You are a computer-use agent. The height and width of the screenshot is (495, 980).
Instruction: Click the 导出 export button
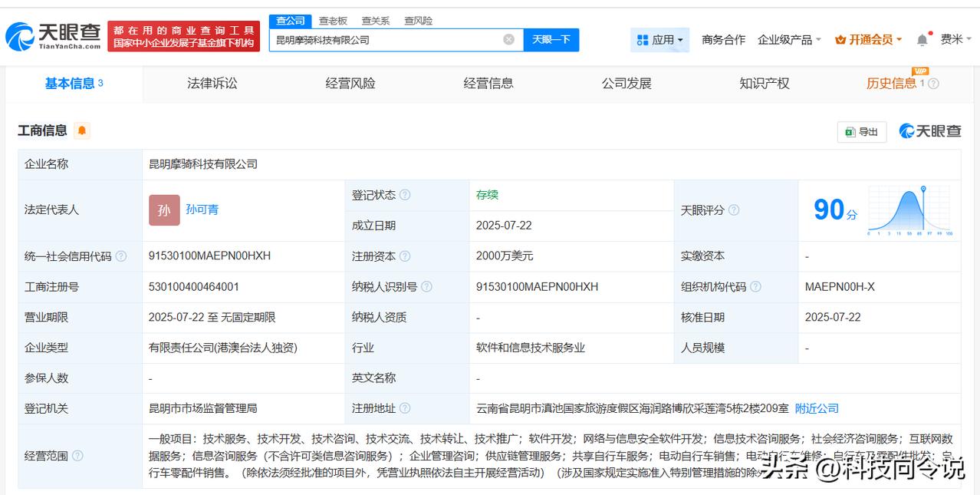[862, 132]
